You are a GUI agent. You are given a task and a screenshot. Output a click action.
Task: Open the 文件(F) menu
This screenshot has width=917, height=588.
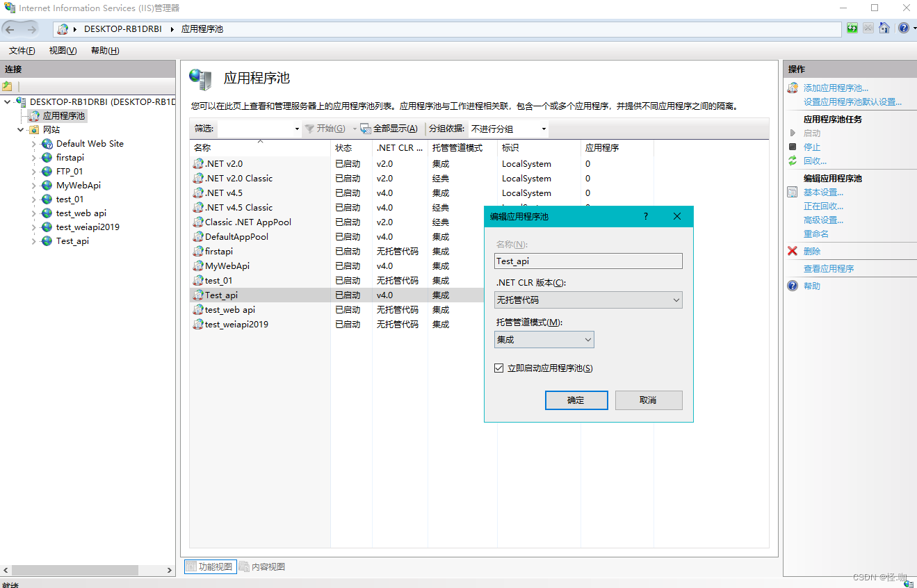click(22, 51)
